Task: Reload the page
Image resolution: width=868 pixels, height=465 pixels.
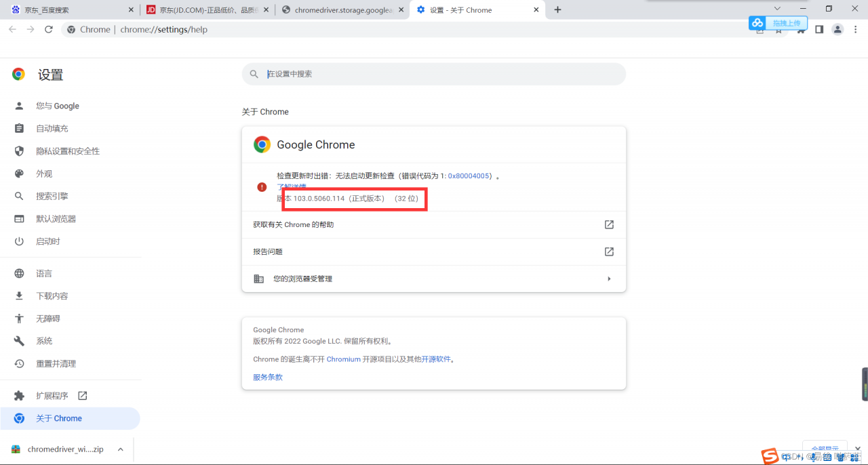Action: pos(49,29)
